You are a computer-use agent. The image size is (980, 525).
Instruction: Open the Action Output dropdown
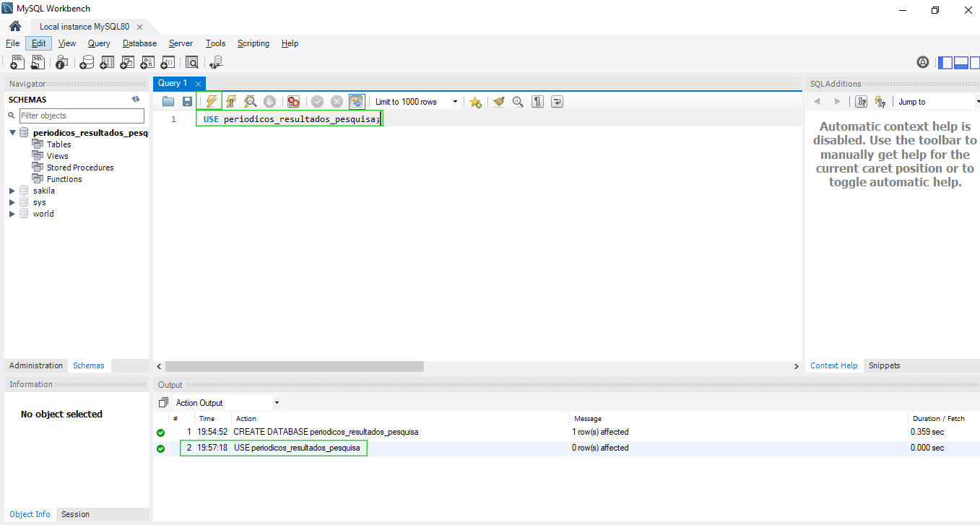(277, 402)
